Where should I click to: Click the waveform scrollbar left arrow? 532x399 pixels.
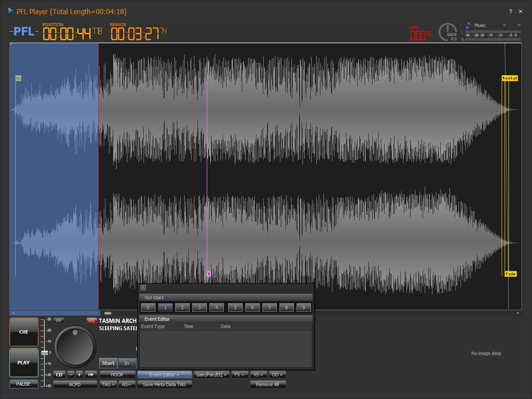pyautogui.click(x=12, y=313)
